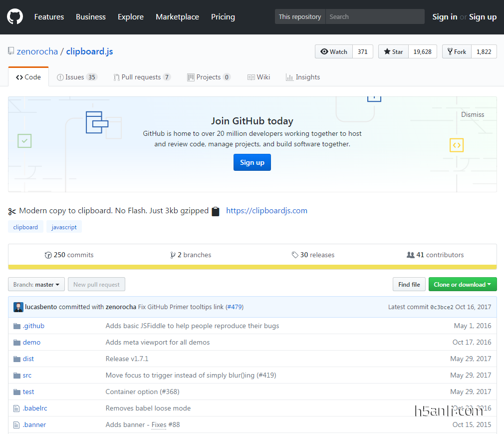The height and width of the screenshot is (434, 504).
Task: Go to the Wiki tab
Action: [x=259, y=77]
